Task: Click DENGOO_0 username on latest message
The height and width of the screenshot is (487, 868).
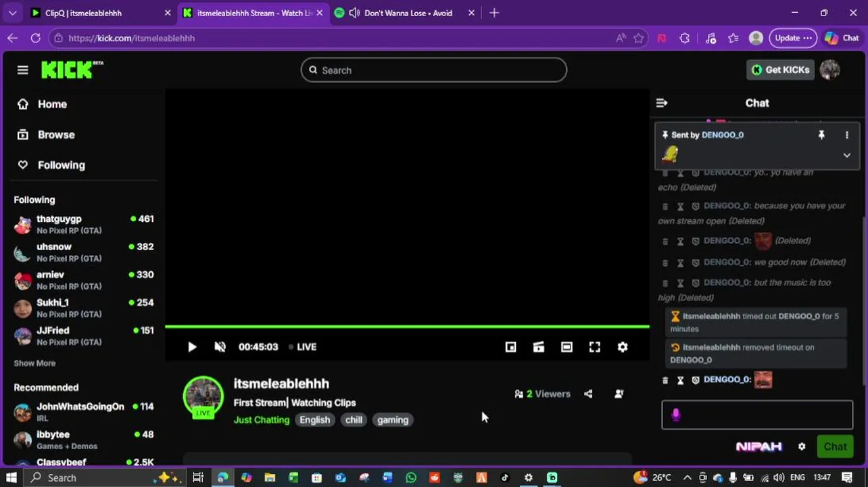Action: pos(727,379)
